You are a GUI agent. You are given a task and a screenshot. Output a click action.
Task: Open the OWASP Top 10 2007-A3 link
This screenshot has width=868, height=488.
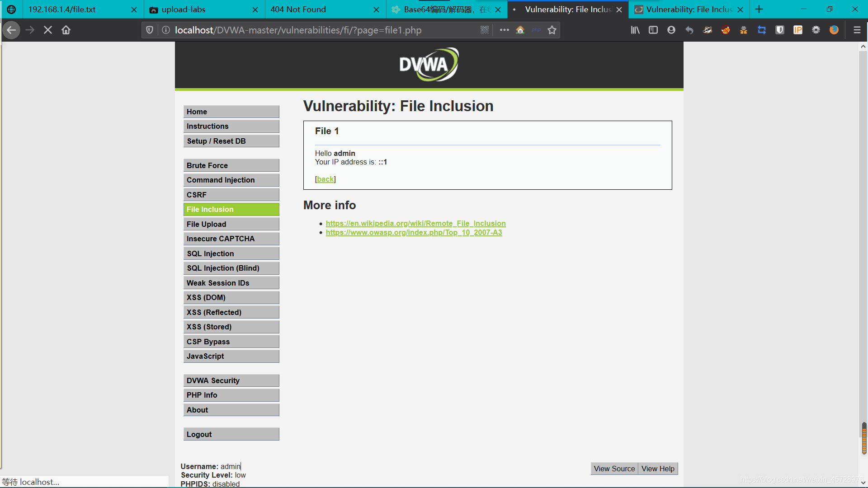click(x=414, y=232)
